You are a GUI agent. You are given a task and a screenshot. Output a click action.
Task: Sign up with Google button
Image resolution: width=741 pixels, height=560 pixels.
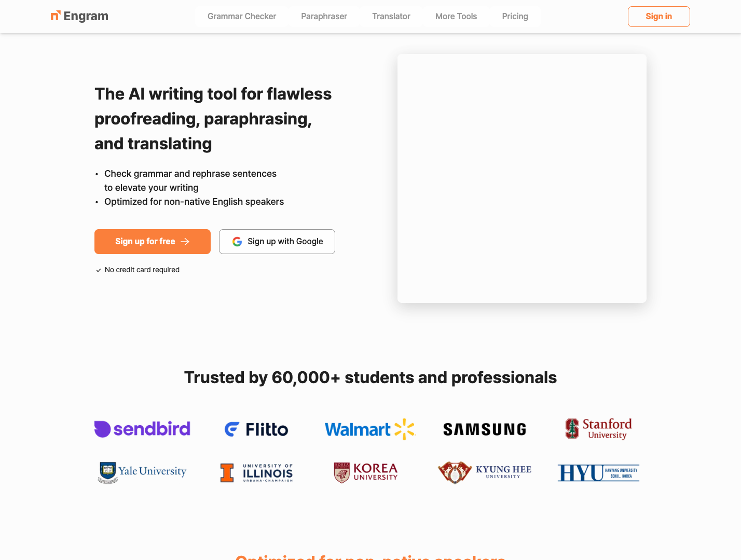click(x=277, y=242)
